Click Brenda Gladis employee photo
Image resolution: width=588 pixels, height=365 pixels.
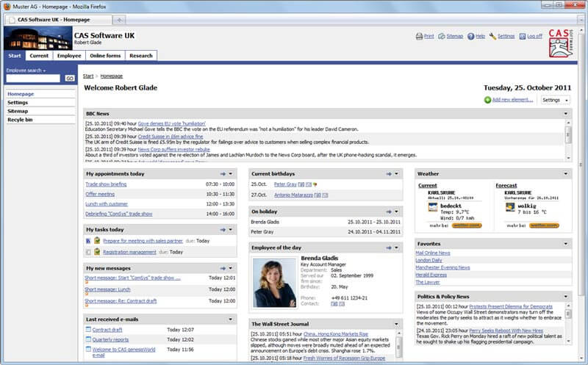point(274,283)
